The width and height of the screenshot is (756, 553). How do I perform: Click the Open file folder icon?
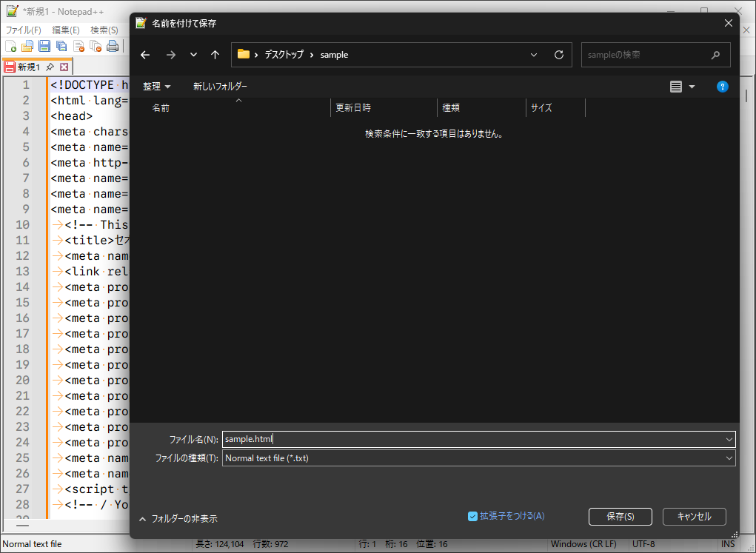pos(27,47)
